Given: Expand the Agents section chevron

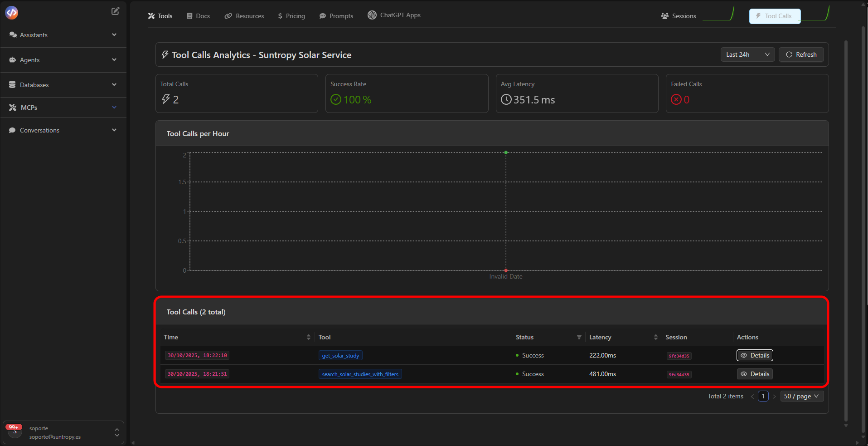Looking at the screenshot, I should 114,59.
